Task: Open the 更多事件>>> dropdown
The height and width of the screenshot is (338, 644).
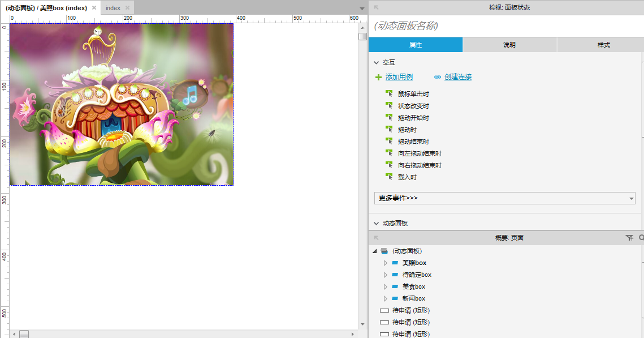Action: (x=505, y=198)
